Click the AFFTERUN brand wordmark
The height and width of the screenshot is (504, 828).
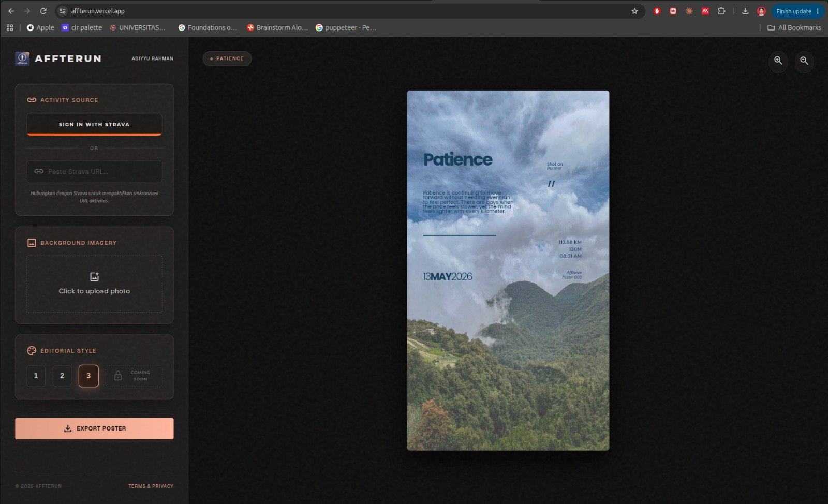[x=68, y=58]
